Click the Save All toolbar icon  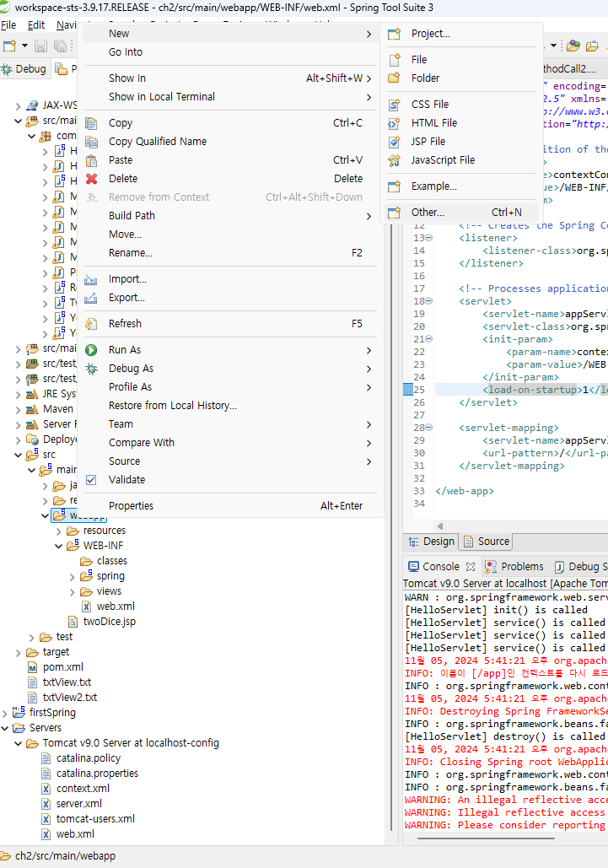pos(60,46)
